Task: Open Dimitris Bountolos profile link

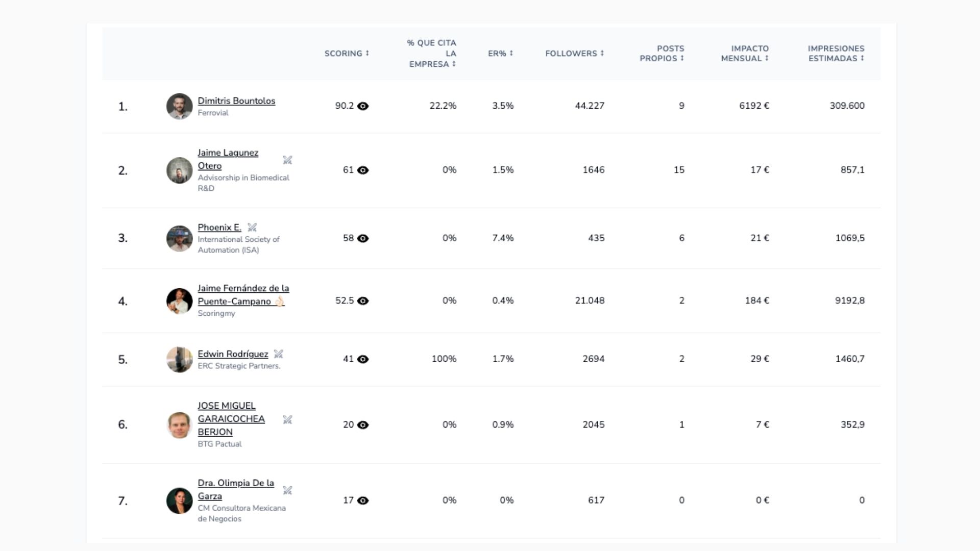Action: (x=236, y=101)
